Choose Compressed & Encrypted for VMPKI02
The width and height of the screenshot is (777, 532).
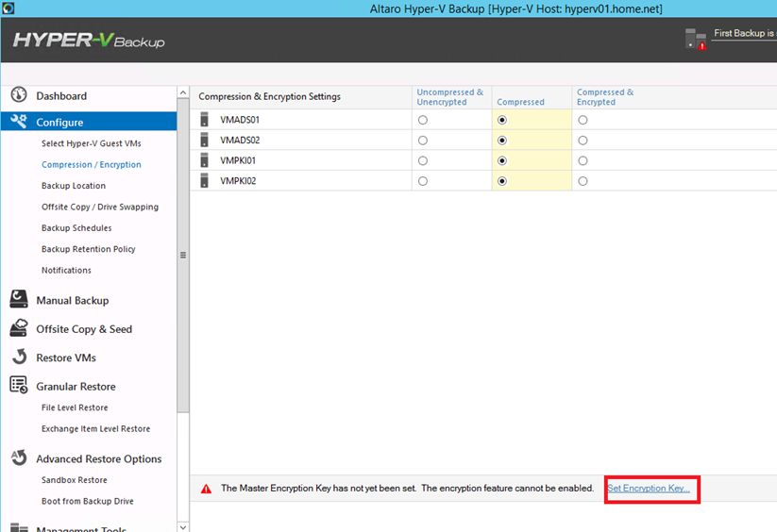click(583, 181)
